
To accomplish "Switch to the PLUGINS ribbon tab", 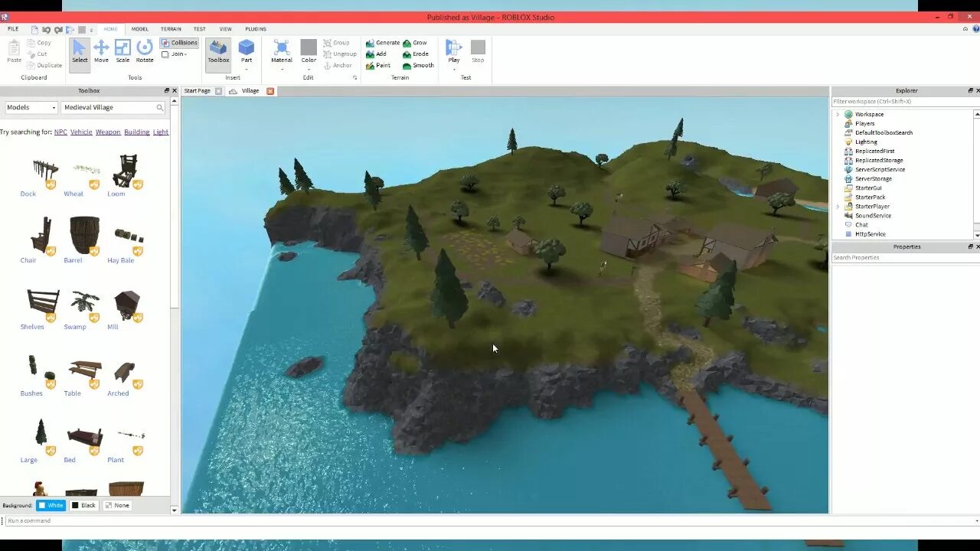I will tap(256, 29).
